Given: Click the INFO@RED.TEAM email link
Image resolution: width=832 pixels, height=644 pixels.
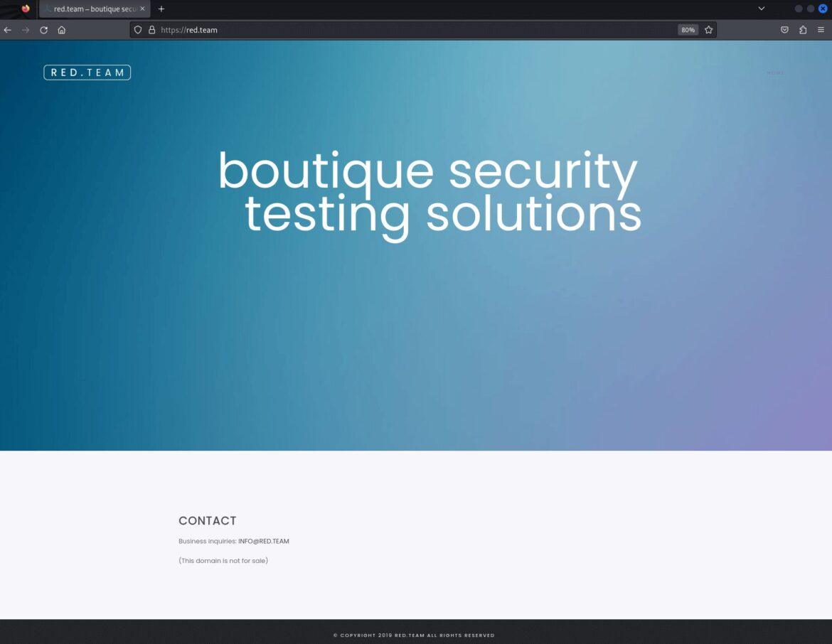Looking at the screenshot, I should tap(263, 542).
